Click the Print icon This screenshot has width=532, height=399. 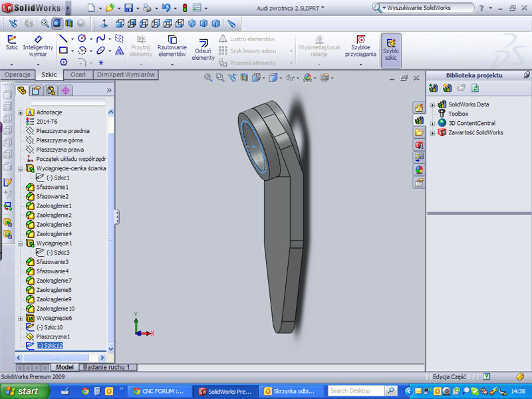pyautogui.click(x=147, y=7)
